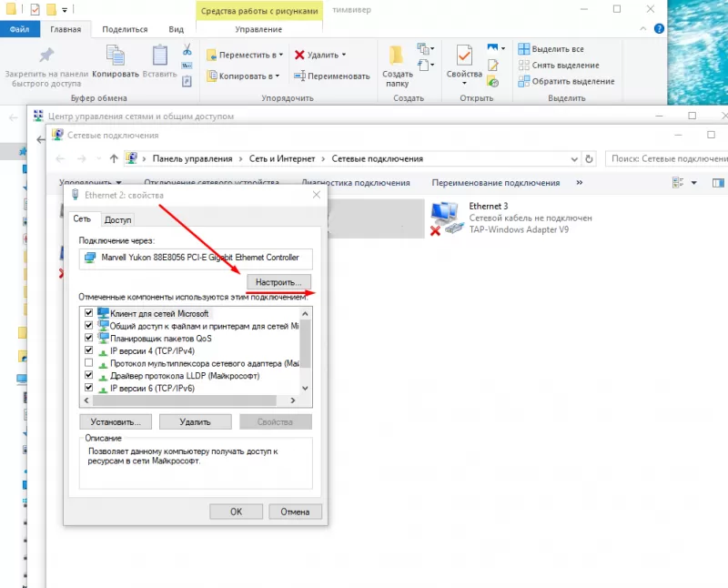The image size is (728, 588).
Task: Expand the Properties dropdown arrow in ribbon
Action: coord(464,84)
